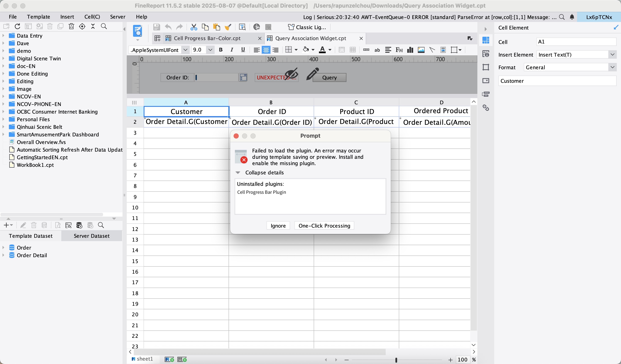Click the notification bell icon

(572, 17)
